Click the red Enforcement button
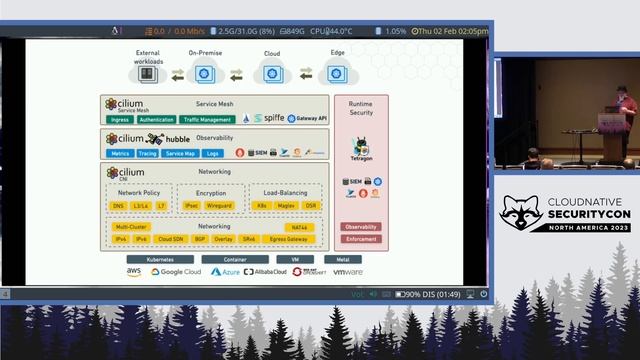This screenshot has width=640, height=360. pos(361,239)
